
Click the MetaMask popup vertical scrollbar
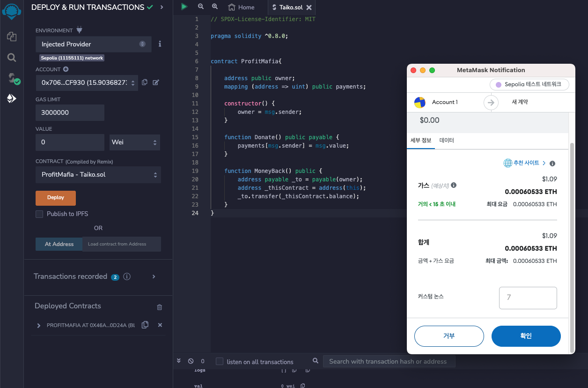click(x=572, y=248)
